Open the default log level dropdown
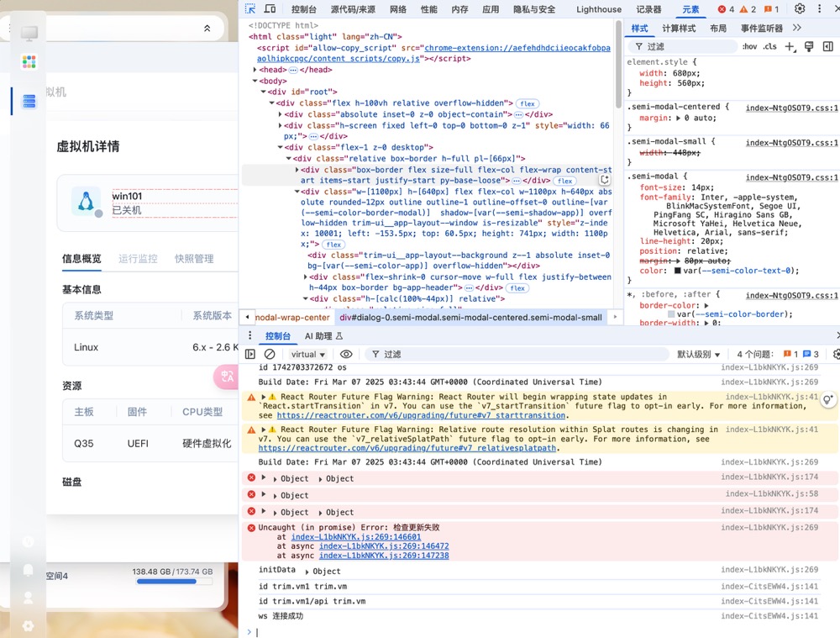Screen dimensions: 840x638 coord(698,355)
